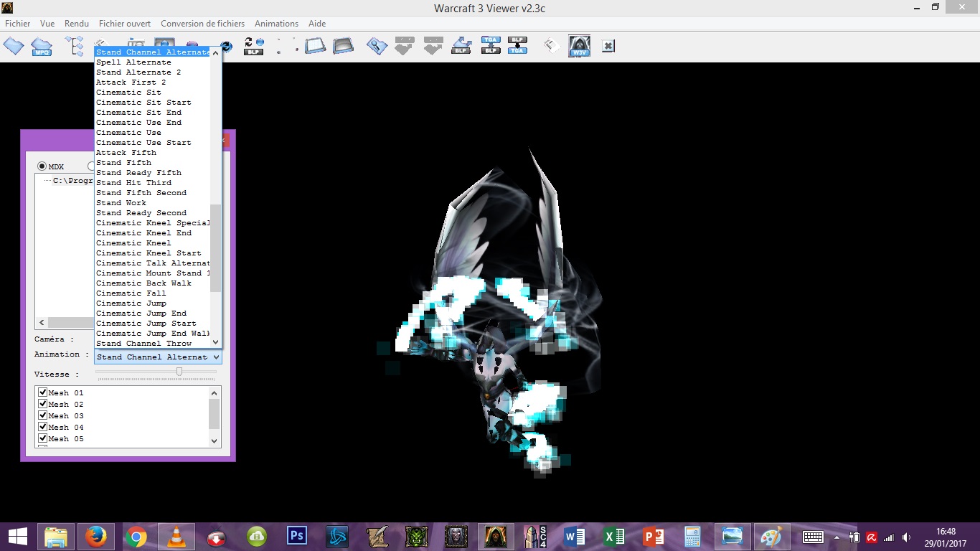Click the second grayed-out converter icon
Image resolution: width=980 pixels, height=551 pixels.
pos(433,46)
